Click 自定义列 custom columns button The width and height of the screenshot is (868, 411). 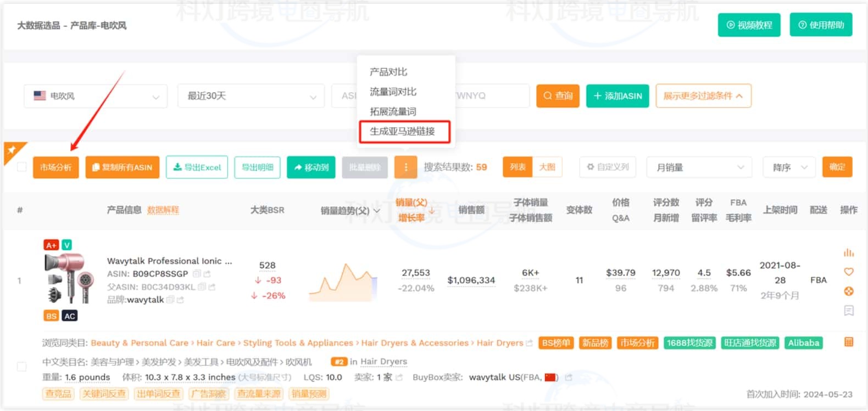(x=608, y=167)
